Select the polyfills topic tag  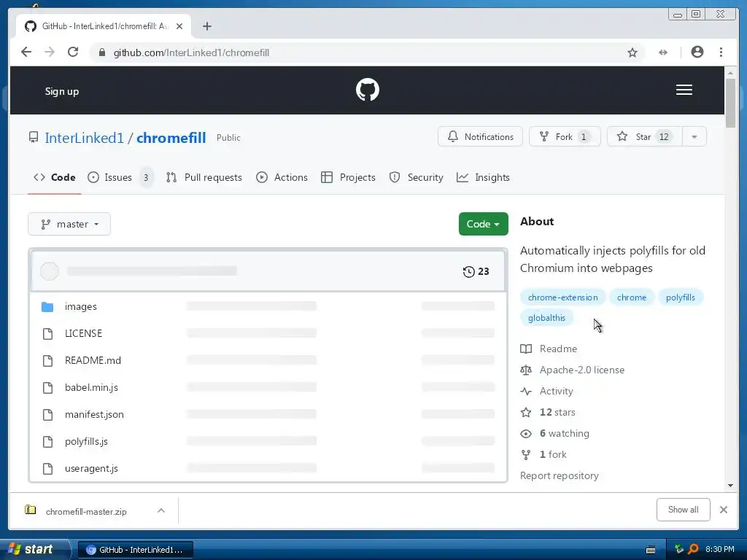click(x=681, y=297)
